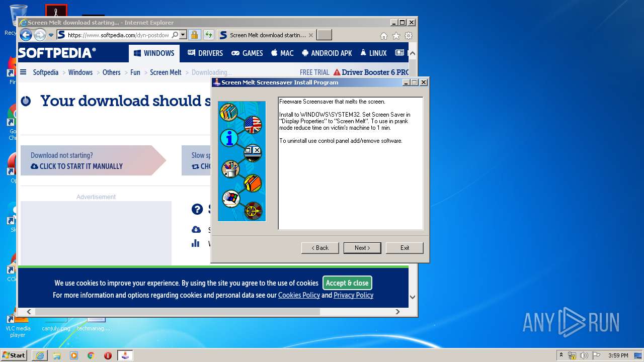
Task: Open a new blank tab in IE
Action: [x=324, y=35]
